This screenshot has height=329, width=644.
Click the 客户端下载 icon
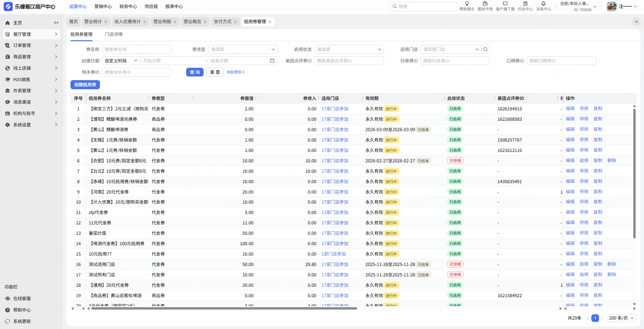505,4
